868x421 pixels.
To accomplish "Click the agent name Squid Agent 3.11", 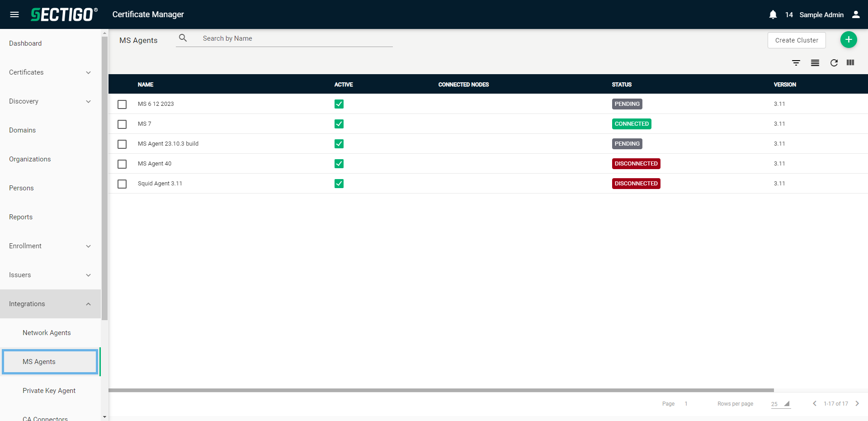I will tap(160, 184).
